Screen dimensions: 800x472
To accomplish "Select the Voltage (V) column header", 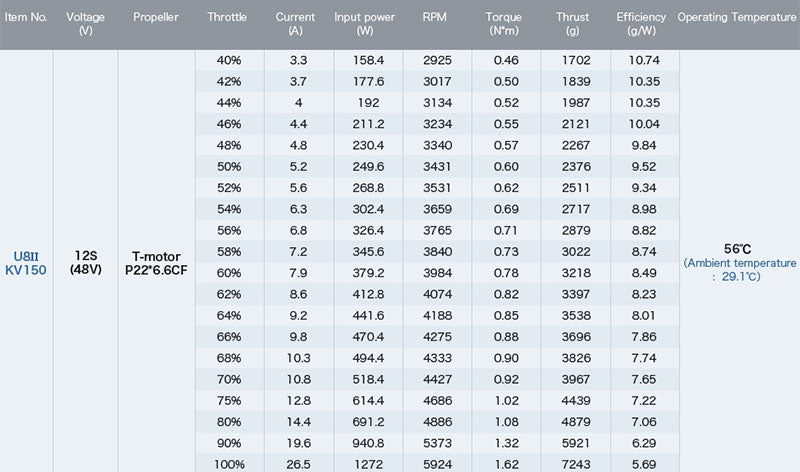I will click(x=84, y=25).
